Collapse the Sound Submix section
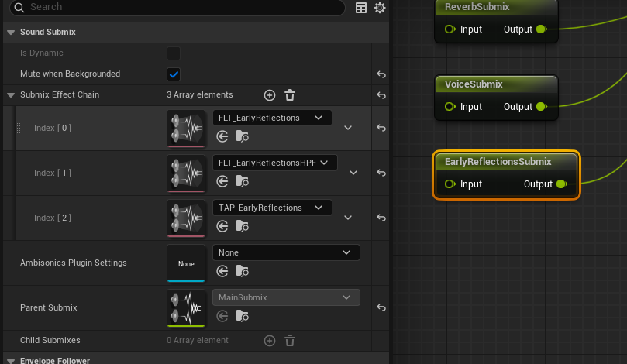Viewport: 627px width, 364px height. pos(11,33)
